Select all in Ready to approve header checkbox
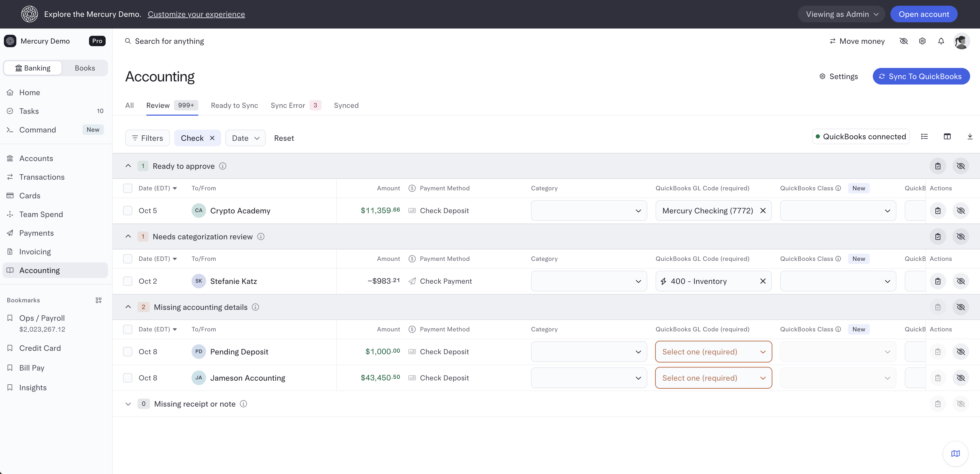 tap(128, 188)
